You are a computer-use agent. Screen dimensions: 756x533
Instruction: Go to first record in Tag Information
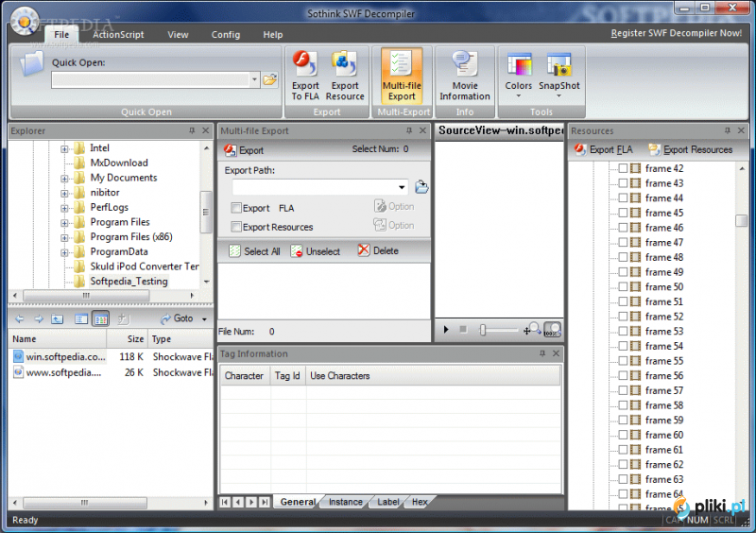(x=225, y=502)
